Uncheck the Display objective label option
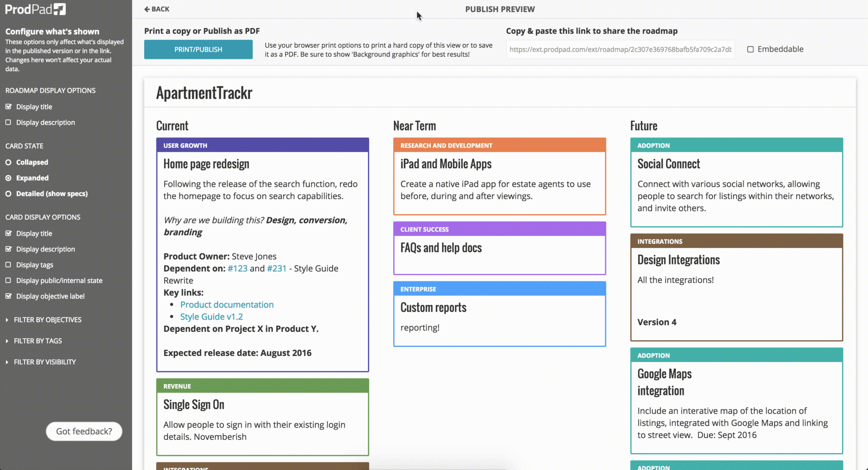This screenshot has height=470, width=868. tap(9, 296)
